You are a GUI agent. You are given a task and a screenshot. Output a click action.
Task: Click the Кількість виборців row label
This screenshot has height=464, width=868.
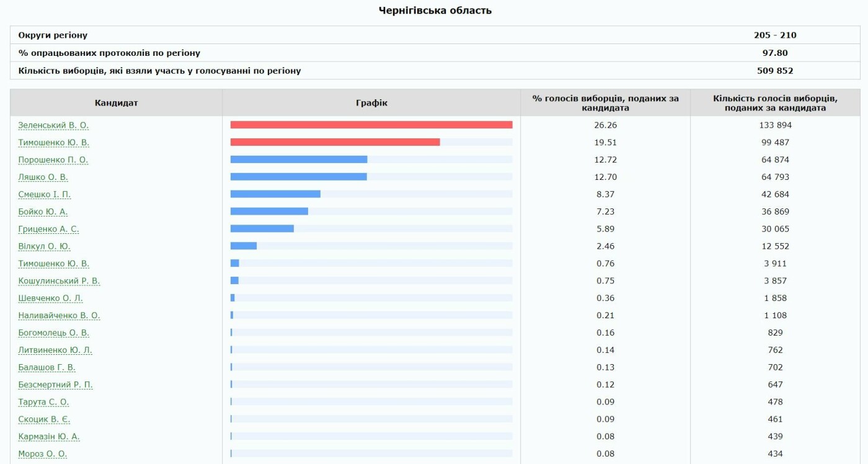pyautogui.click(x=159, y=71)
